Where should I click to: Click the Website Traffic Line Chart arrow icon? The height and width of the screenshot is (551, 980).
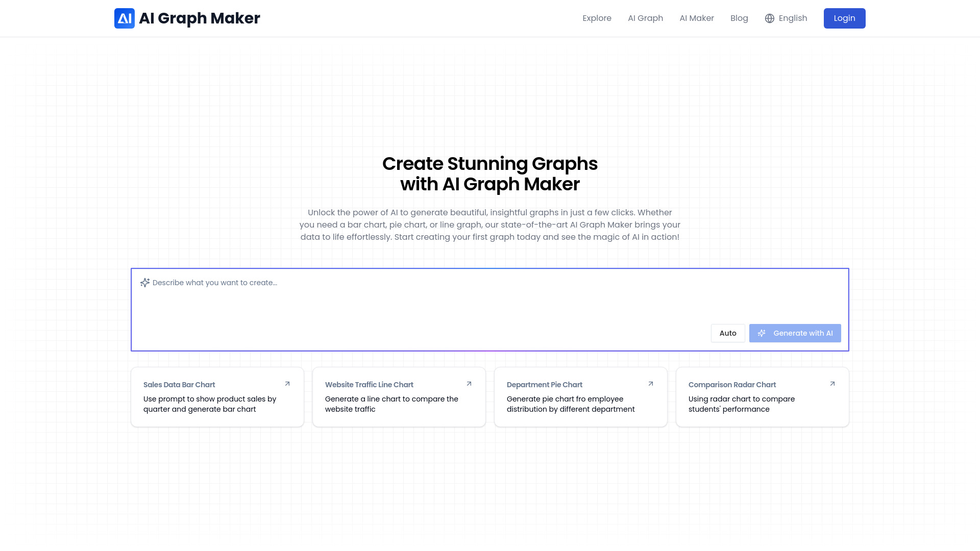(x=470, y=384)
